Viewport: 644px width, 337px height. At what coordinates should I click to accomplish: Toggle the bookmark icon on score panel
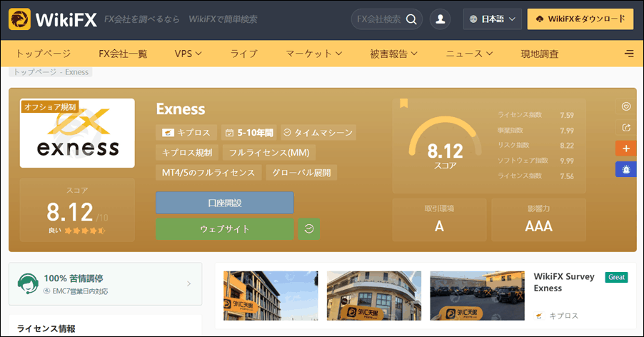pyautogui.click(x=403, y=104)
